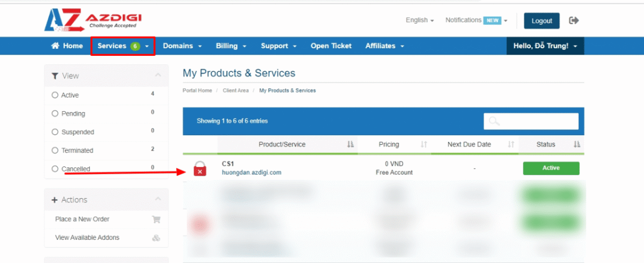The width and height of the screenshot is (644, 263).
Task: Open the Notifications dropdown
Action: 475,20
